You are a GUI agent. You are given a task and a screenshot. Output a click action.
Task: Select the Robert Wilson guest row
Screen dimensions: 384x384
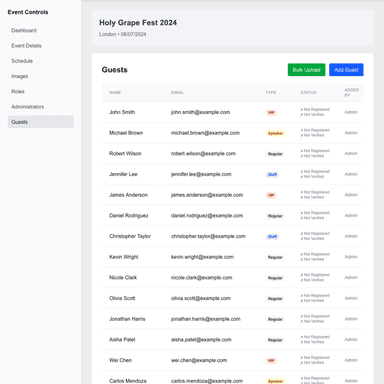click(x=233, y=154)
